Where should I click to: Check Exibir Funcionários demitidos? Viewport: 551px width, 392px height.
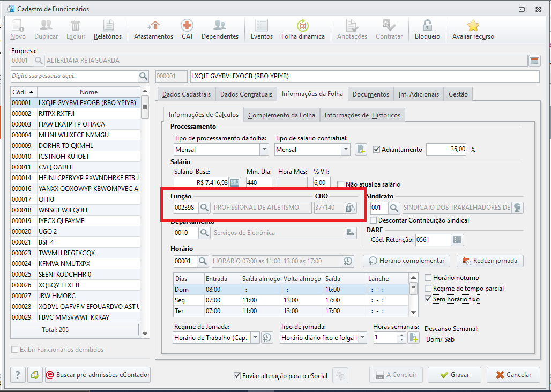tap(15, 350)
